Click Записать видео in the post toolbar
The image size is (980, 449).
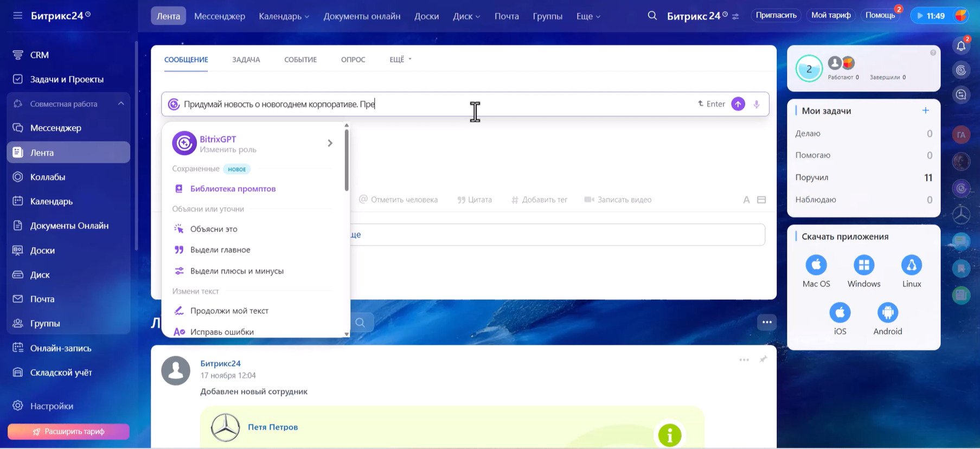618,200
